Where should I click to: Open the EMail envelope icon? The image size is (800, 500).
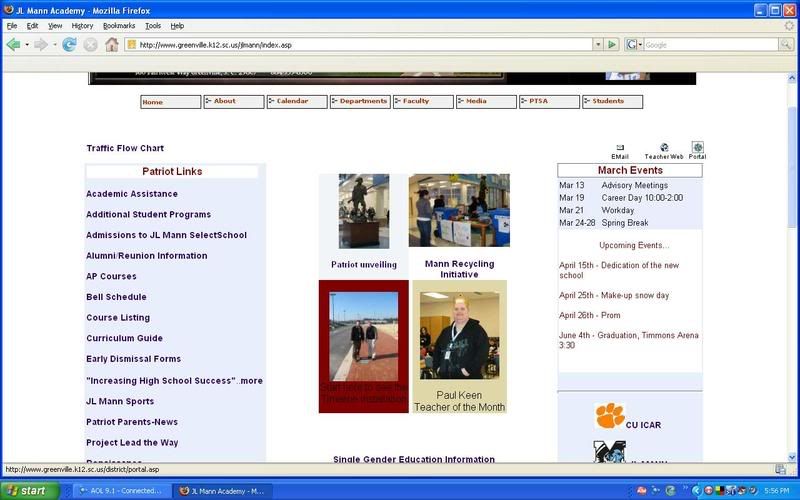(620, 148)
